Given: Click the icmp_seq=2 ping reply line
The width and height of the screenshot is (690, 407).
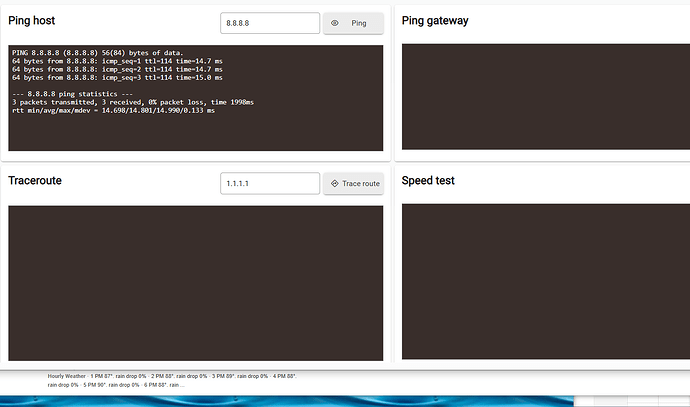Looking at the screenshot, I should [117, 70].
